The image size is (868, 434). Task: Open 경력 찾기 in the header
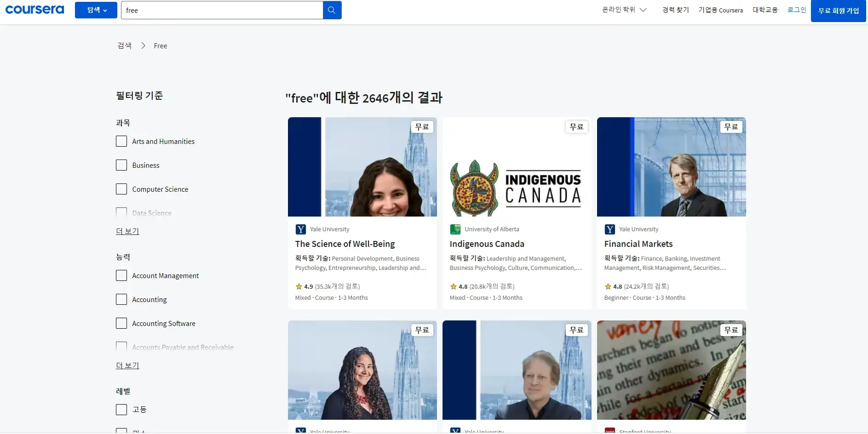click(x=675, y=10)
